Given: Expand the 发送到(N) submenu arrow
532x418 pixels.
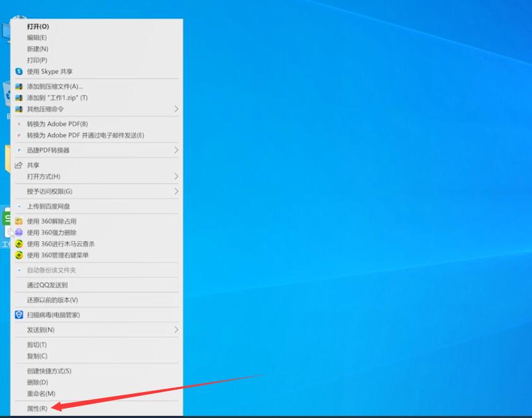Looking at the screenshot, I should point(176,330).
